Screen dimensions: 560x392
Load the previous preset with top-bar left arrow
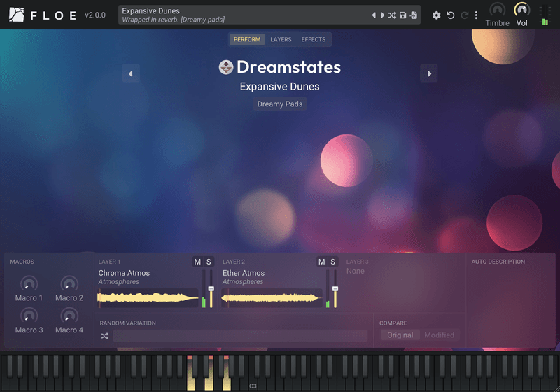[374, 15]
